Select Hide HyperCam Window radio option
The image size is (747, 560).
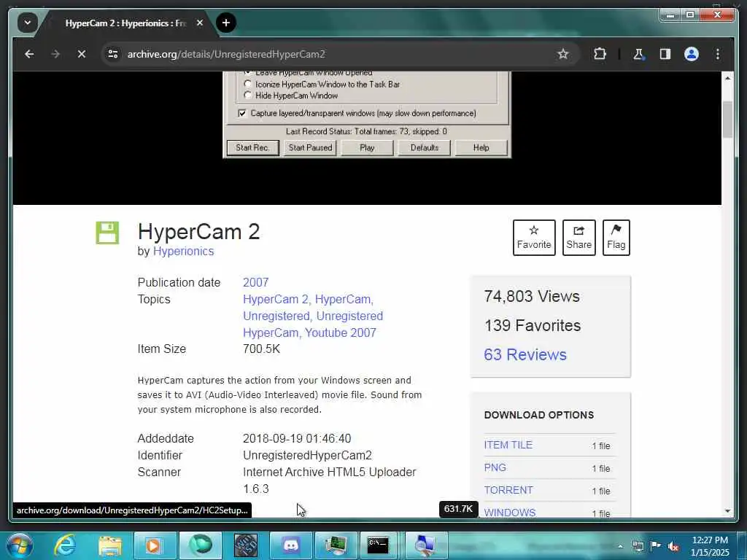pyautogui.click(x=247, y=96)
